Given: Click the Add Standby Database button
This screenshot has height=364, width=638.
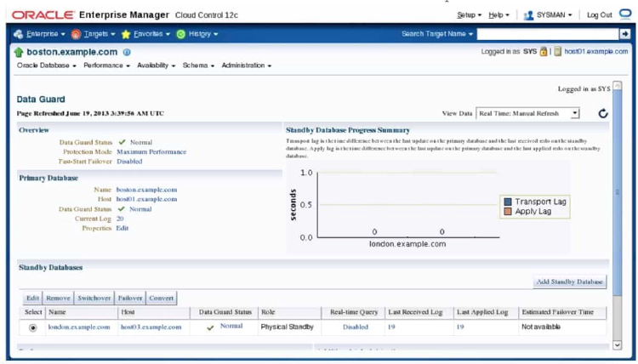Looking at the screenshot, I should pyautogui.click(x=570, y=282).
